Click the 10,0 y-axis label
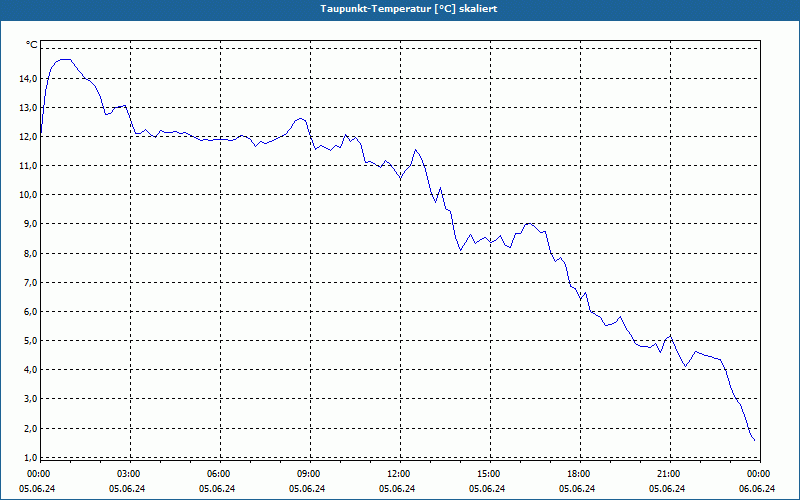The height and width of the screenshot is (500, 800). 28,195
